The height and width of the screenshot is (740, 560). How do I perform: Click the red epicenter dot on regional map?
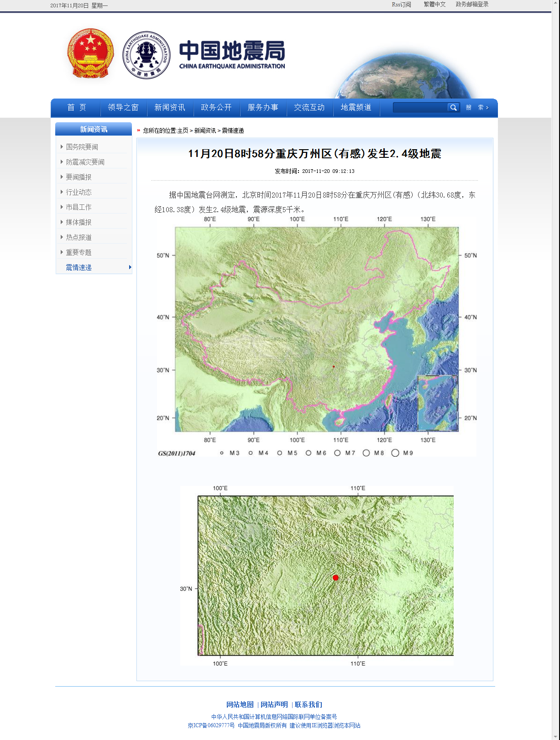(335, 578)
